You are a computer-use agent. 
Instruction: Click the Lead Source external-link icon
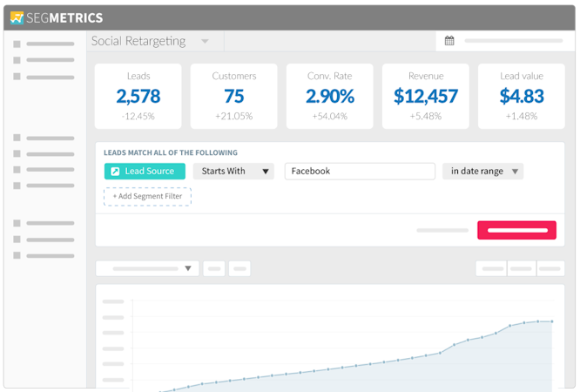click(115, 172)
